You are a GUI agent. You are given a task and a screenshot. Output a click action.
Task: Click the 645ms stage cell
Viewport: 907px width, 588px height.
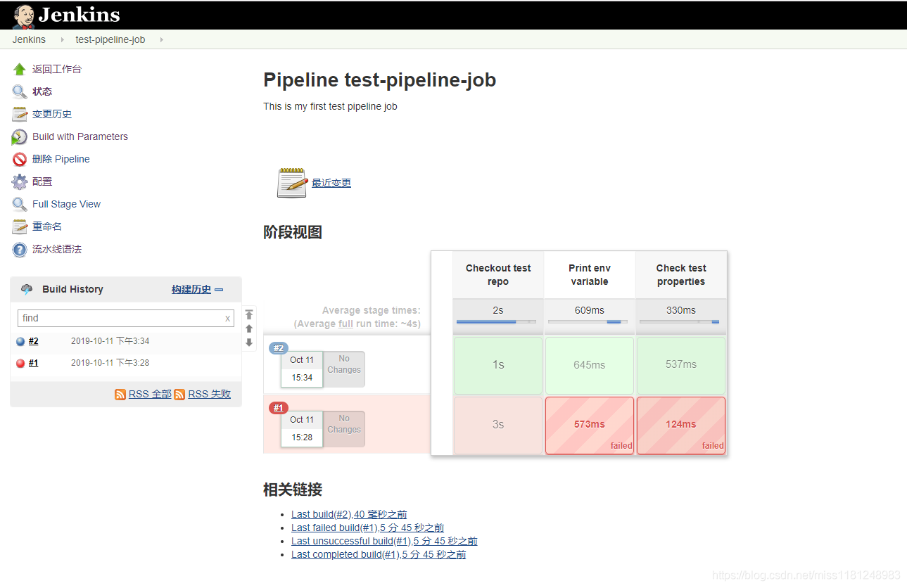coord(590,365)
